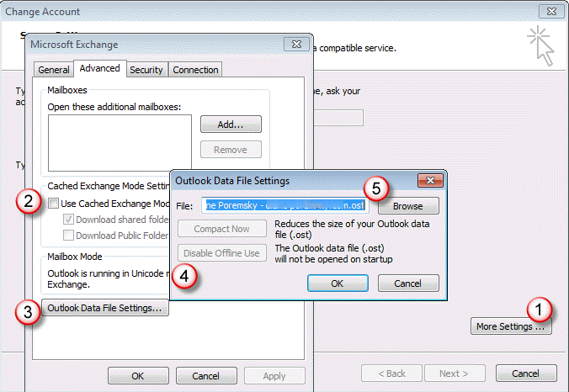Open the Connection tab

pos(195,70)
